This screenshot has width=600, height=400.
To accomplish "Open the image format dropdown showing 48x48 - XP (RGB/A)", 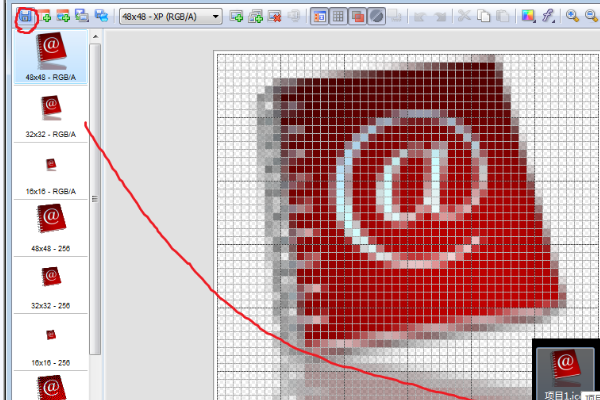I will 171,16.
